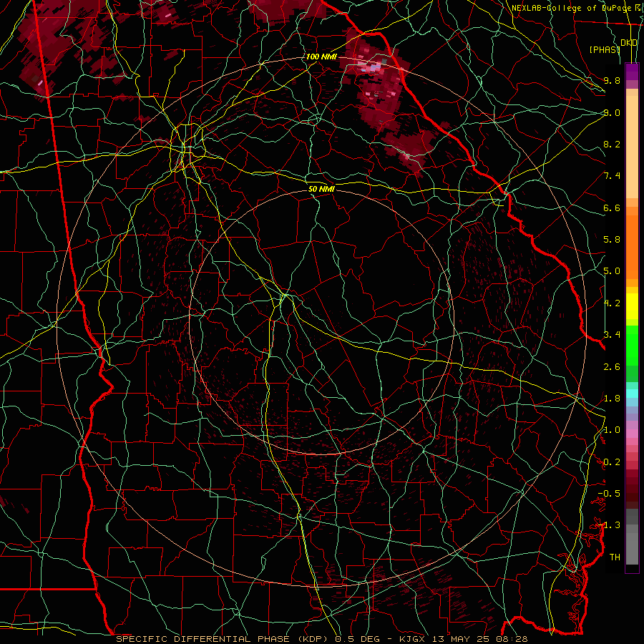Click the 13 MAY 25 08:28 timestamp
The image size is (644, 644).
(481, 639)
